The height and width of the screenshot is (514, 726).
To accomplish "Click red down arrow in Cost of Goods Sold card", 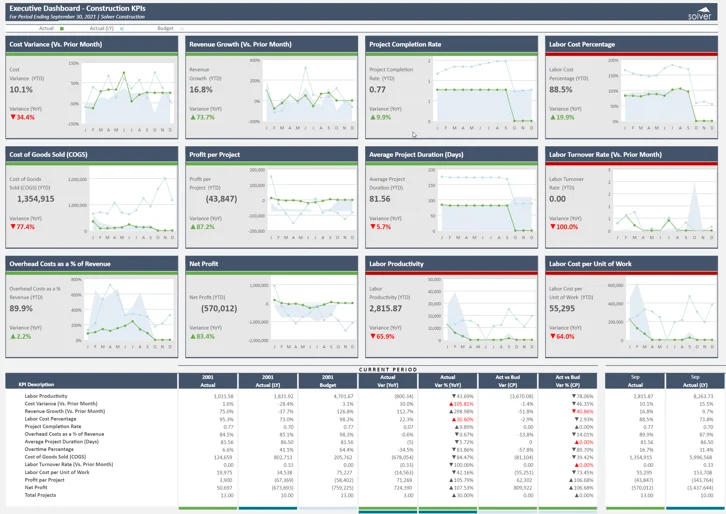I will 12,227.
